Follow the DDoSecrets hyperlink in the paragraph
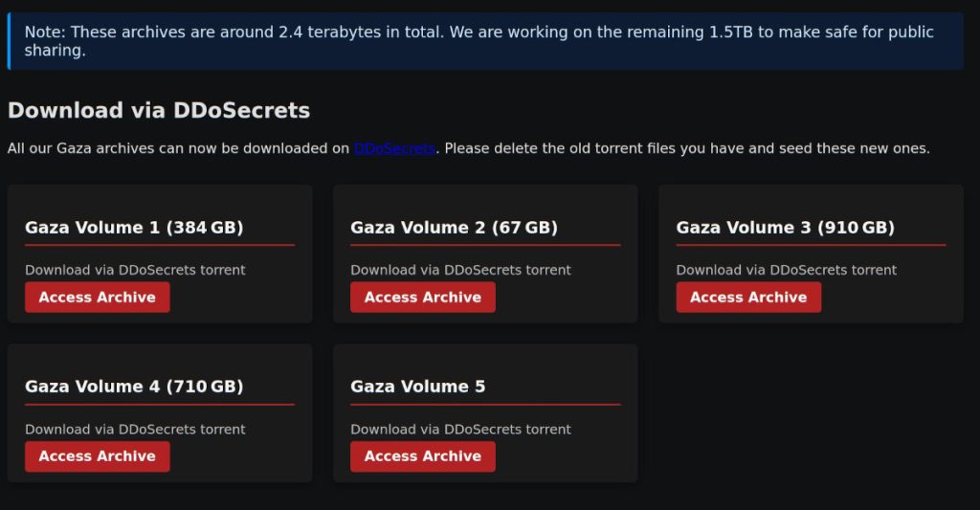The height and width of the screenshot is (510, 980). (x=394, y=148)
